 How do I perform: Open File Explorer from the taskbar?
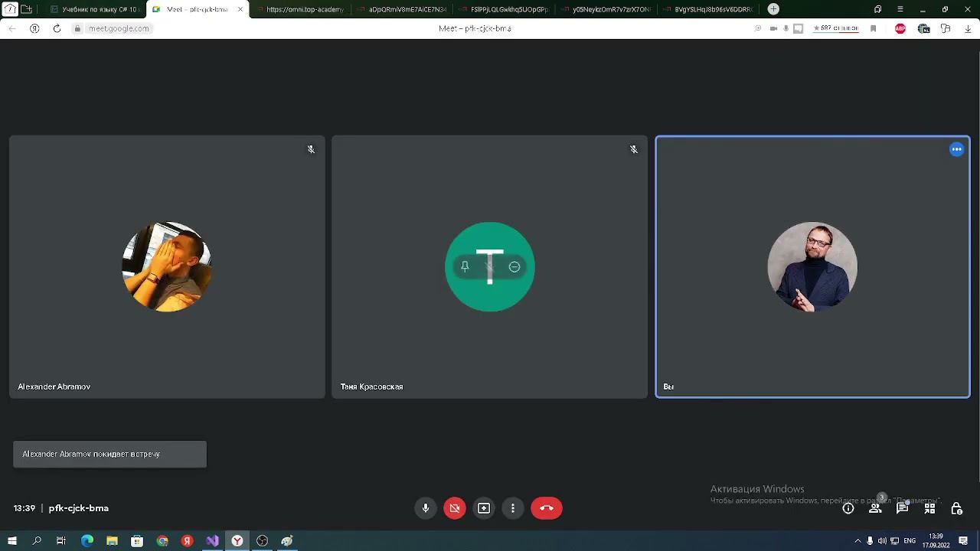point(112,541)
